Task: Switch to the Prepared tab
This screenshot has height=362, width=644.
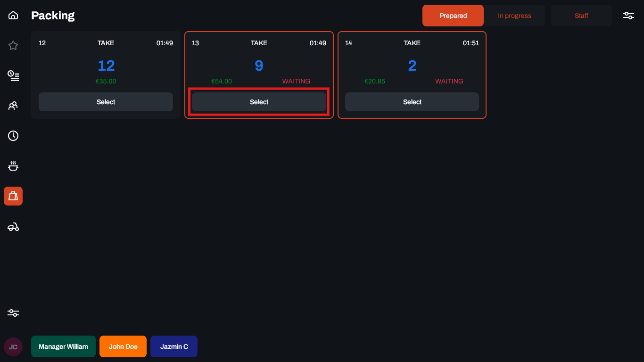Action: point(453,16)
